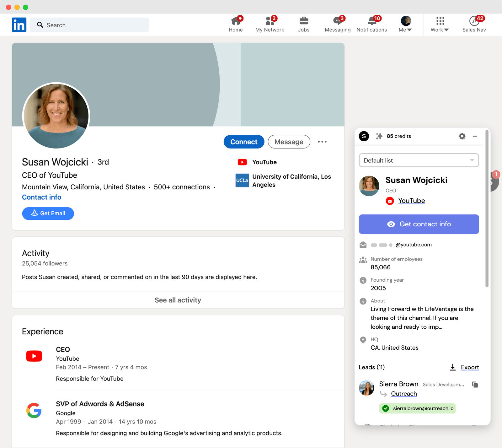Click the UCLA logo icon
The image size is (502, 448).
pyautogui.click(x=242, y=181)
